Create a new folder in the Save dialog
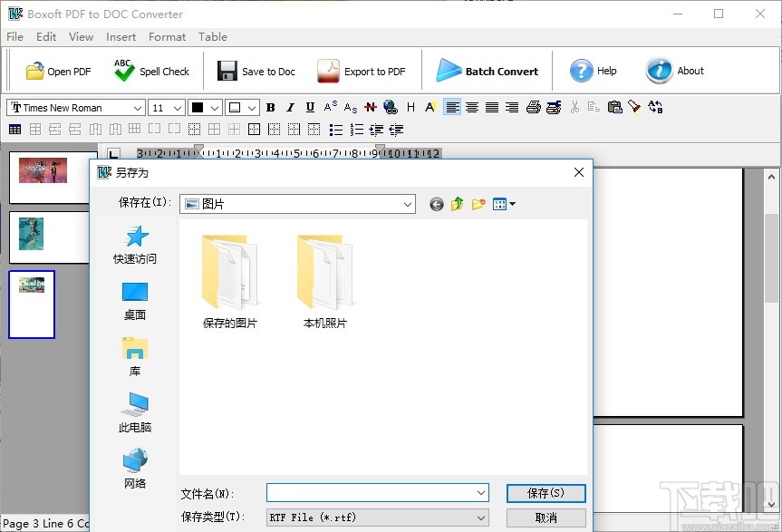782x532 pixels. (x=478, y=204)
